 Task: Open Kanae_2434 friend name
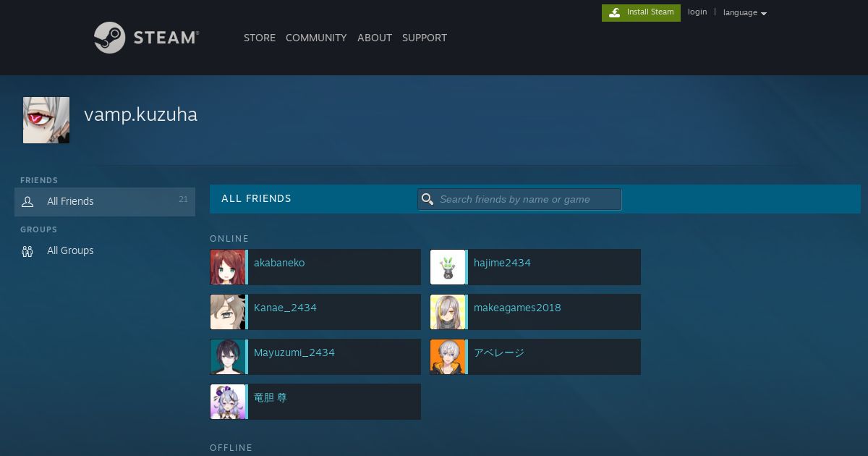[285, 308]
